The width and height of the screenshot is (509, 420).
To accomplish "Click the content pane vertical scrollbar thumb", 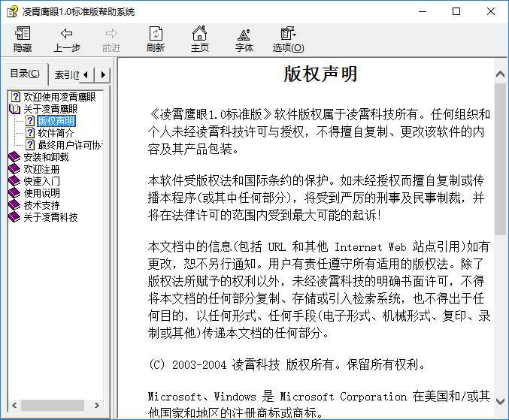I will coord(500,159).
